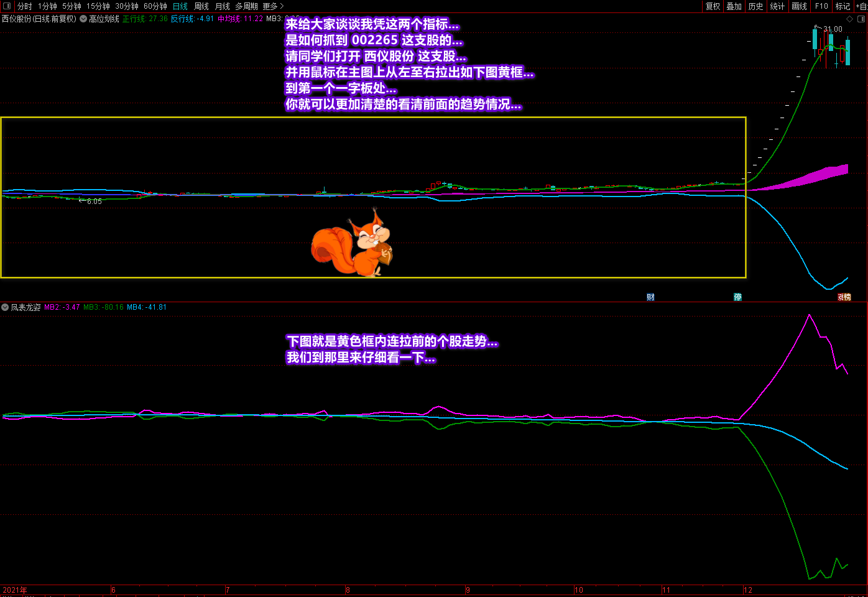Toggle the left sidebar panel icon
Viewport: 868px width, 597px height.
coord(7,6)
